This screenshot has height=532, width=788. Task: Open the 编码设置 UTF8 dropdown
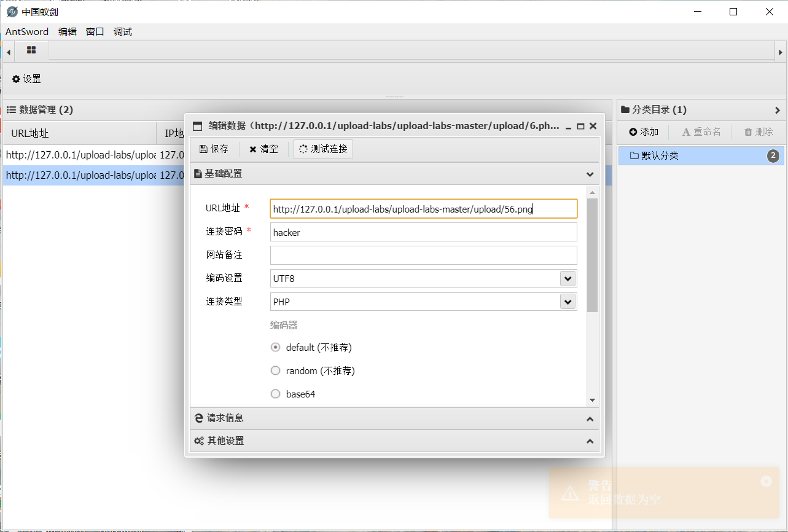[x=568, y=279]
